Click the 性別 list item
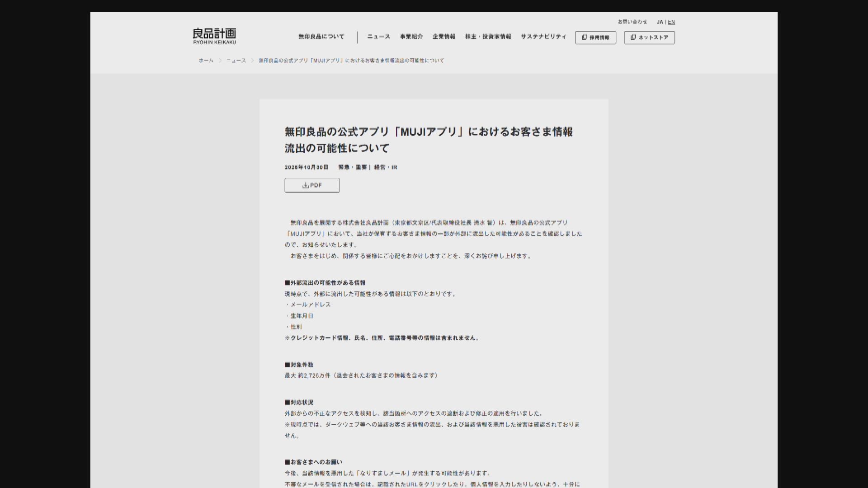 coord(293,327)
